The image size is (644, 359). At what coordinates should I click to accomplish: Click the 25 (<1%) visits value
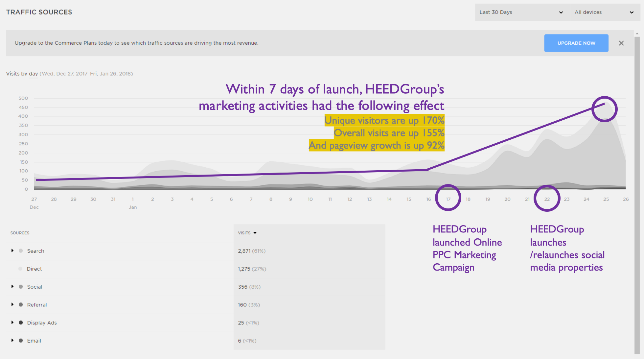(x=248, y=323)
